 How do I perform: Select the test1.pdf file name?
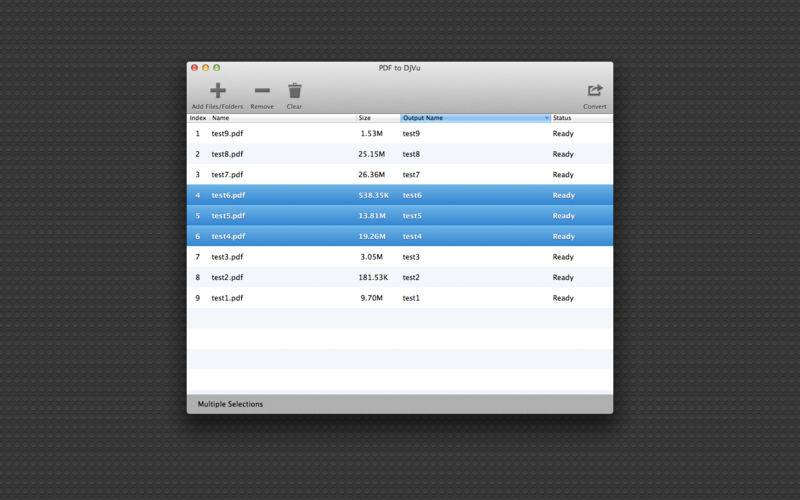pos(227,298)
